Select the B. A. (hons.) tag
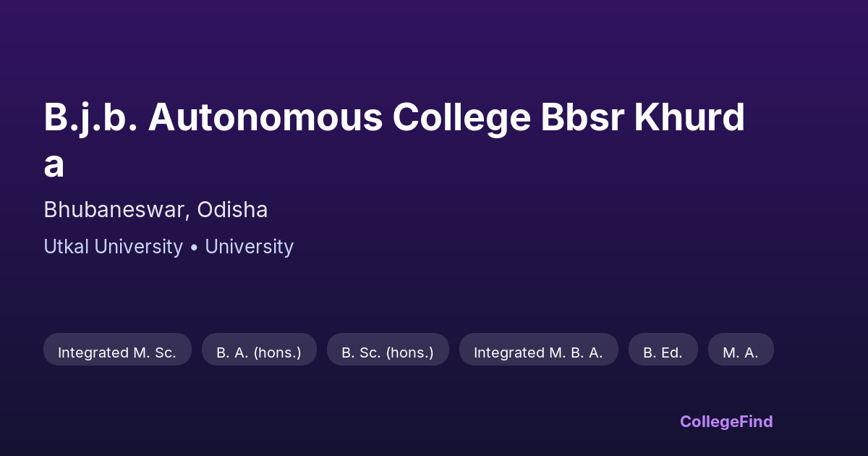Viewport: 868px width, 456px height. pos(259,352)
